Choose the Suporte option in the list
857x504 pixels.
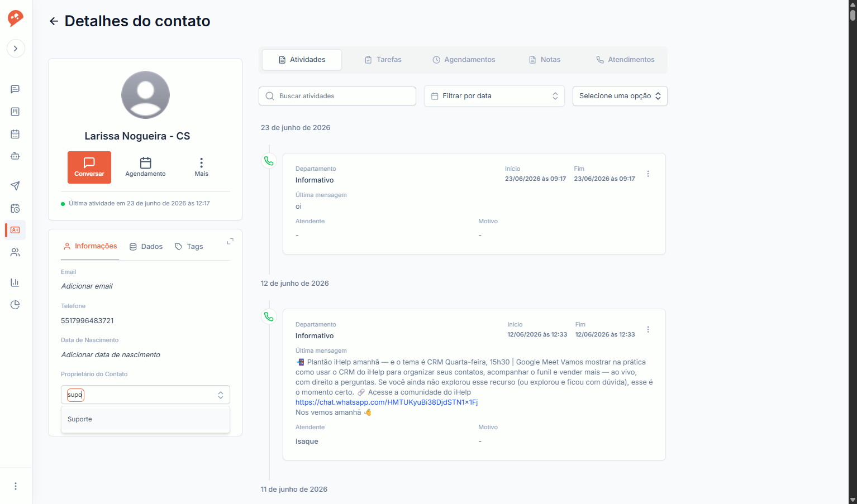pos(145,419)
